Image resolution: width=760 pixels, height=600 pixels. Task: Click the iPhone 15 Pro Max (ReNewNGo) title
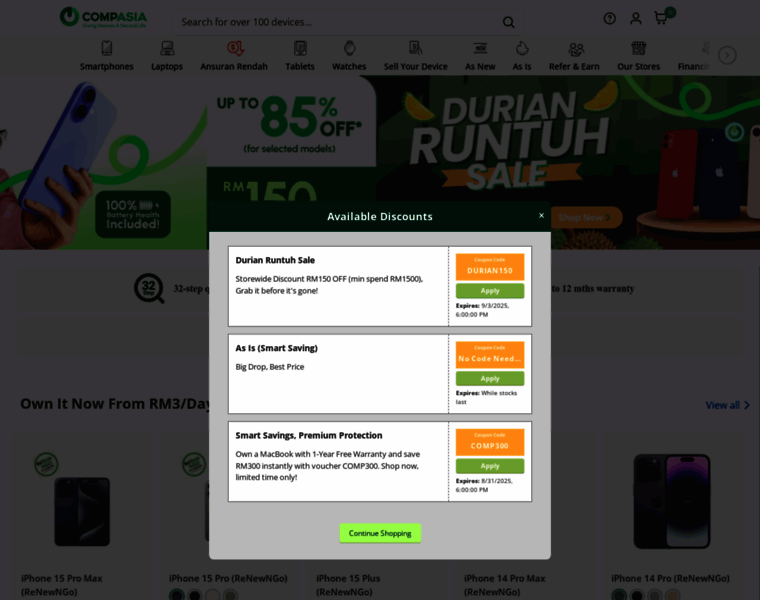(62, 585)
